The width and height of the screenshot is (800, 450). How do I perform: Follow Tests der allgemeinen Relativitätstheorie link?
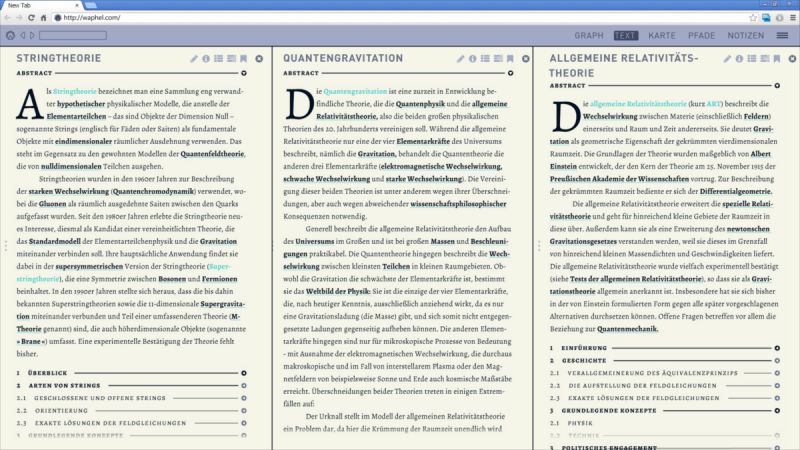click(636, 279)
